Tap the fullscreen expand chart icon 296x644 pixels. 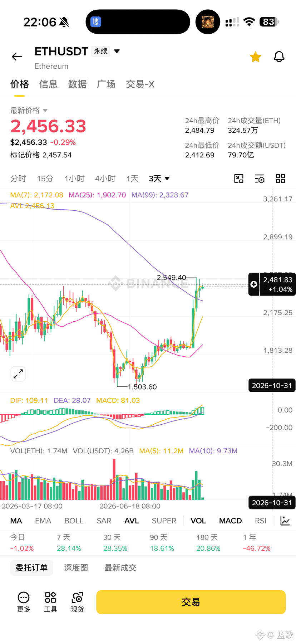tap(18, 374)
